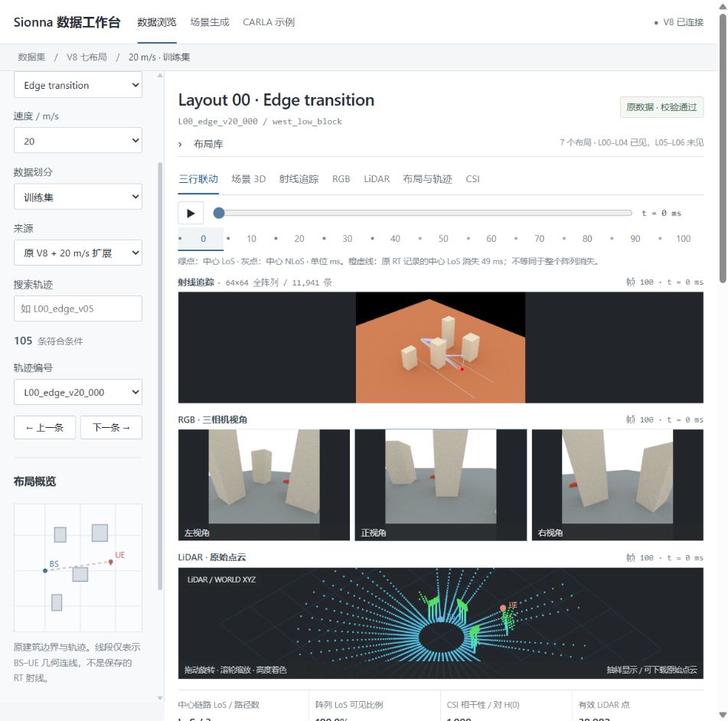Open the 轨迹编号 dropdown L00_edge_v20_000
Viewport: 728px width, 721px height.
(78, 393)
